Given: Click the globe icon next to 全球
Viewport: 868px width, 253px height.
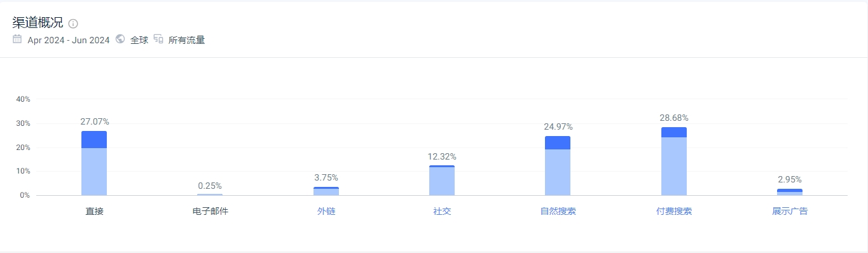Looking at the screenshot, I should point(120,39).
